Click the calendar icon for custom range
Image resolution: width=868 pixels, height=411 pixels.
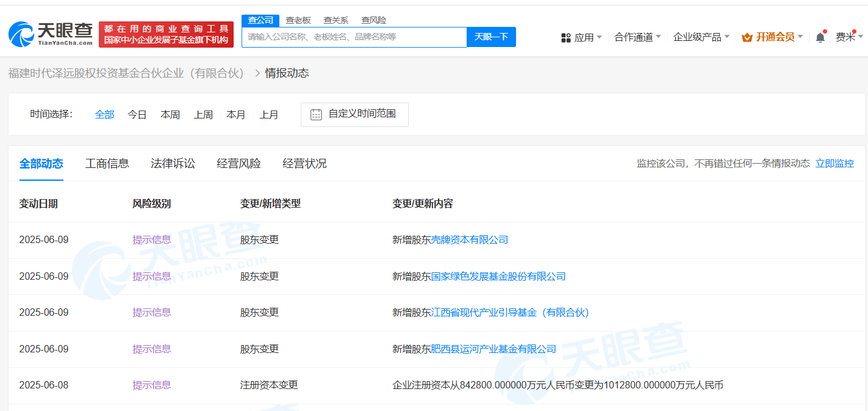click(x=316, y=114)
